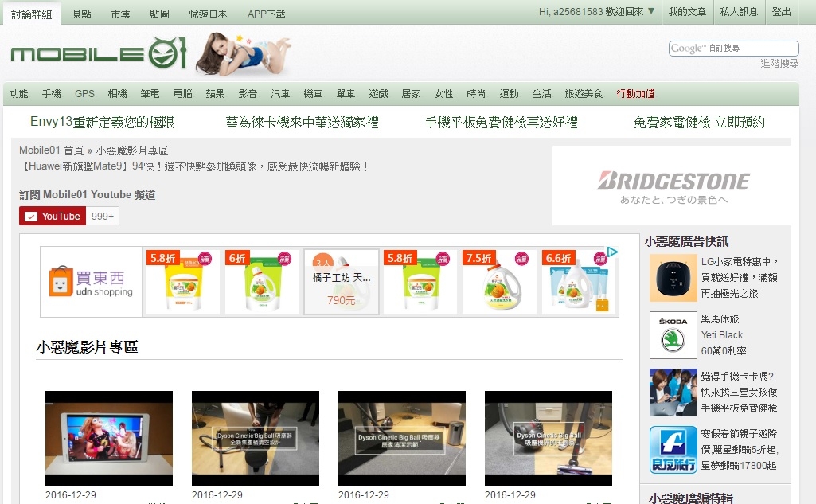Open the 遊戲 category menu
This screenshot has width=816, height=504.
pos(378,94)
